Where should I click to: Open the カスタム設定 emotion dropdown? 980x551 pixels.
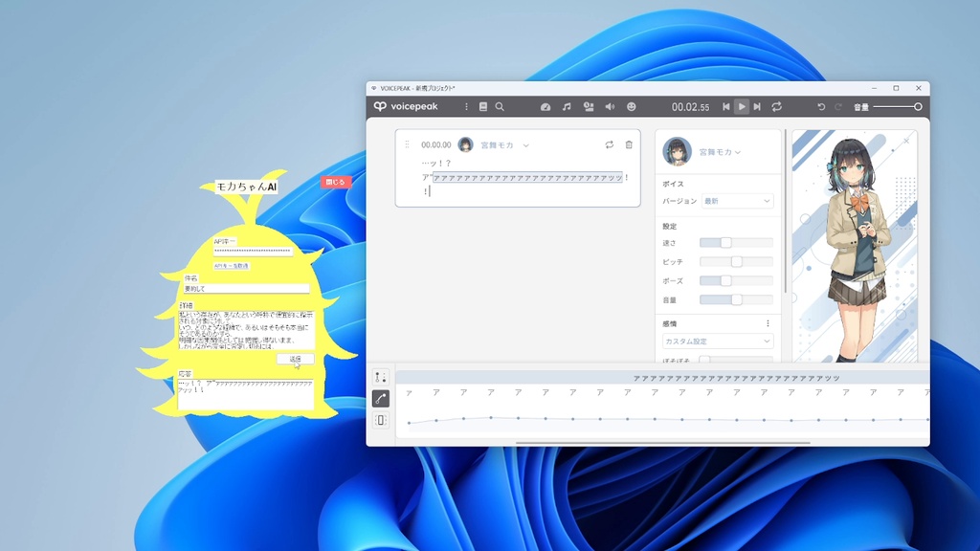pyautogui.click(x=718, y=342)
